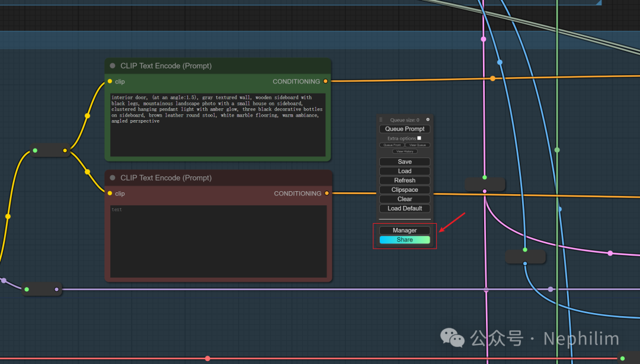The image size is (640, 364).
Task: Show View History
Action: coord(405,152)
